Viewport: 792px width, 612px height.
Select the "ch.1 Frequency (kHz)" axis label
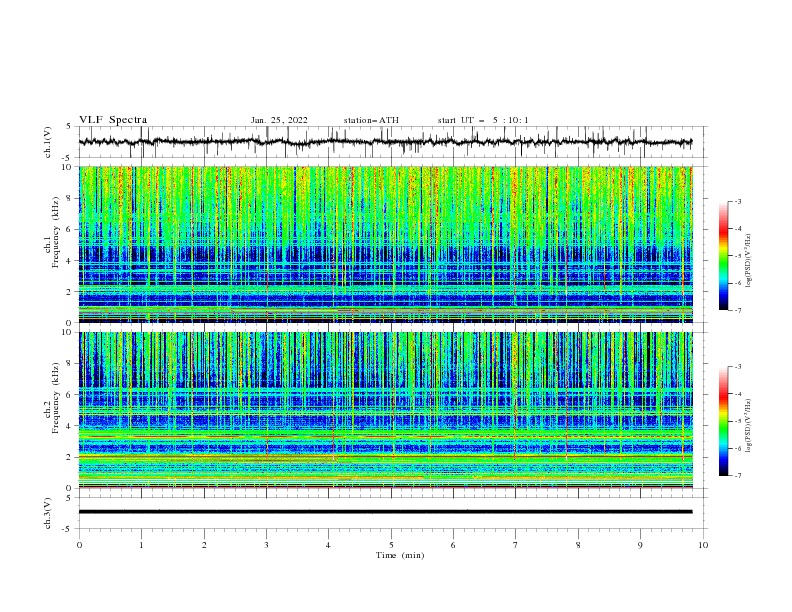point(52,231)
